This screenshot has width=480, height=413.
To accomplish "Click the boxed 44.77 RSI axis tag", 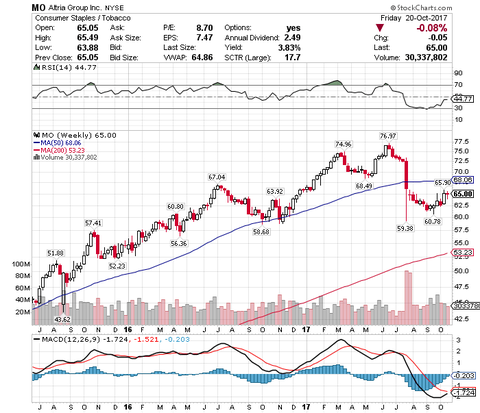I will (x=462, y=99).
